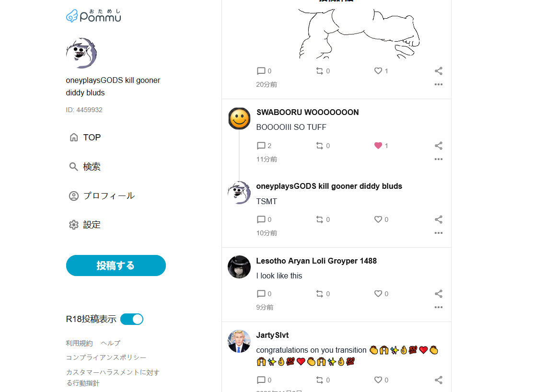The height and width of the screenshot is (392, 545).
Task: Open the プロフィール profile page
Action: pos(102,196)
